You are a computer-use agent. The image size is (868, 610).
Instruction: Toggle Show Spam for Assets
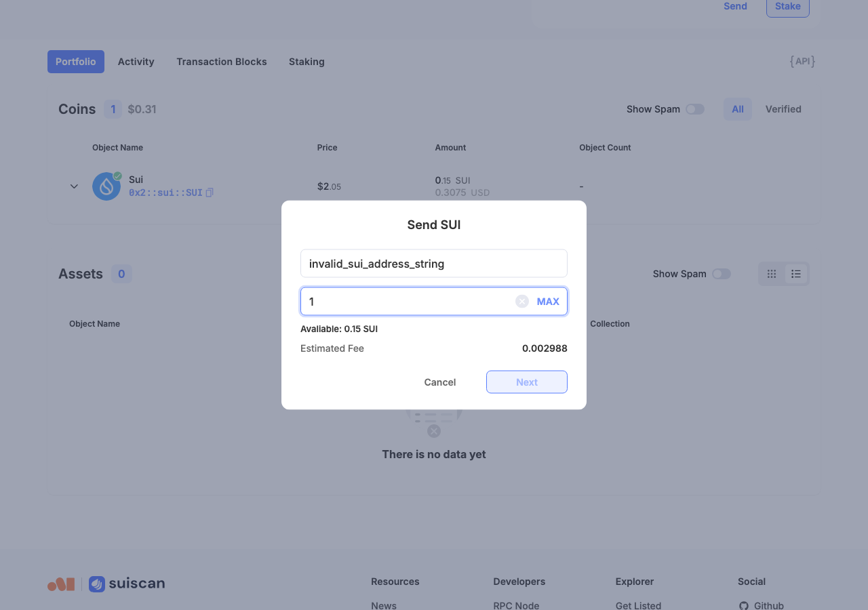pos(722,274)
